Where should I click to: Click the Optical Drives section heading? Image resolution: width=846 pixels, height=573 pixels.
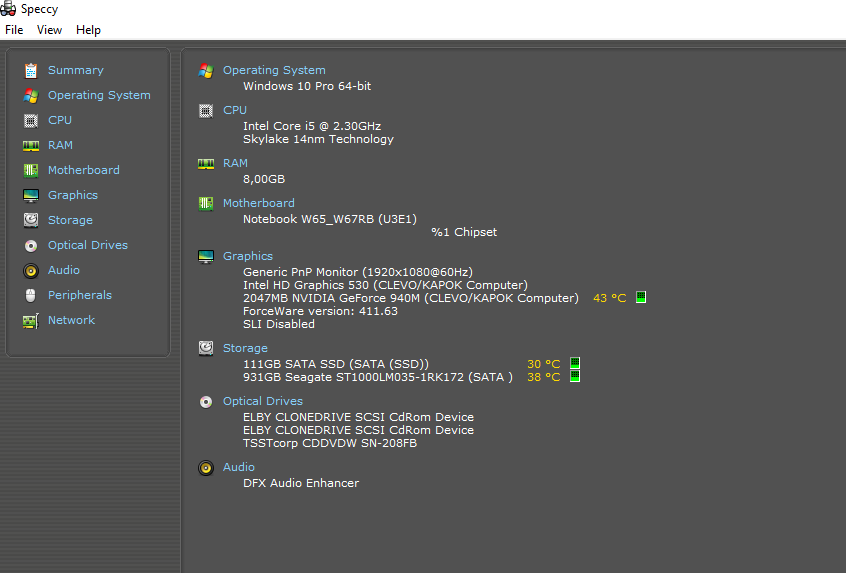coord(262,401)
